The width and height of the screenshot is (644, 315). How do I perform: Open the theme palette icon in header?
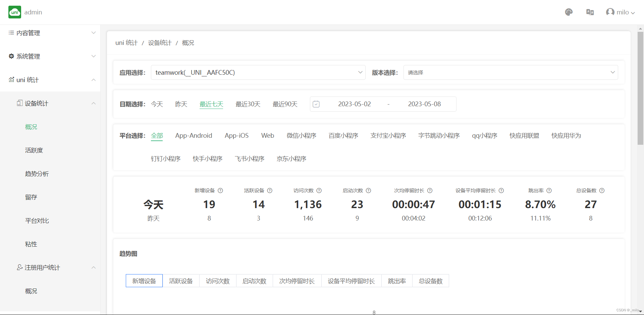pos(569,12)
